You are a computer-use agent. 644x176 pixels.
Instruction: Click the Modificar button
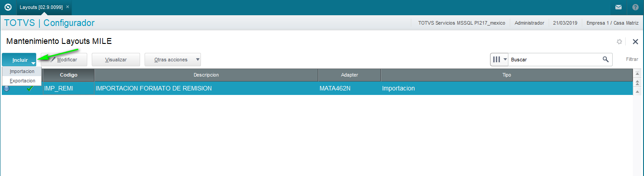coord(64,60)
